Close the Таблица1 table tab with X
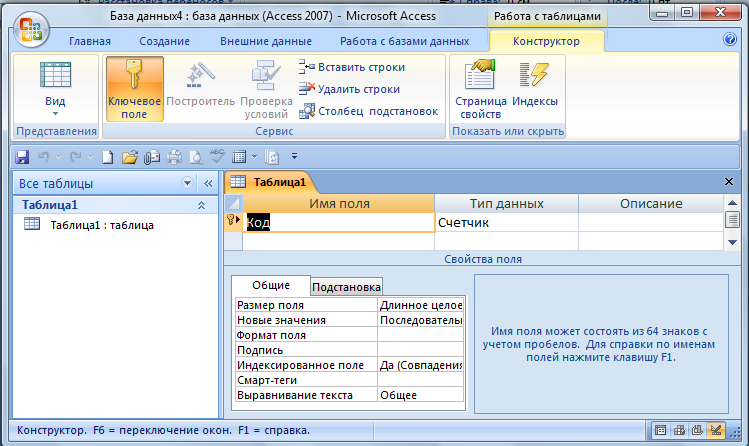Viewport: 749px width, 446px height. point(728,182)
